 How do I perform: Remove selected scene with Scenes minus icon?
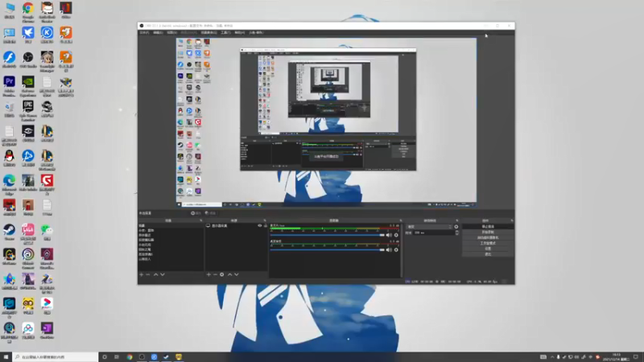(x=148, y=274)
